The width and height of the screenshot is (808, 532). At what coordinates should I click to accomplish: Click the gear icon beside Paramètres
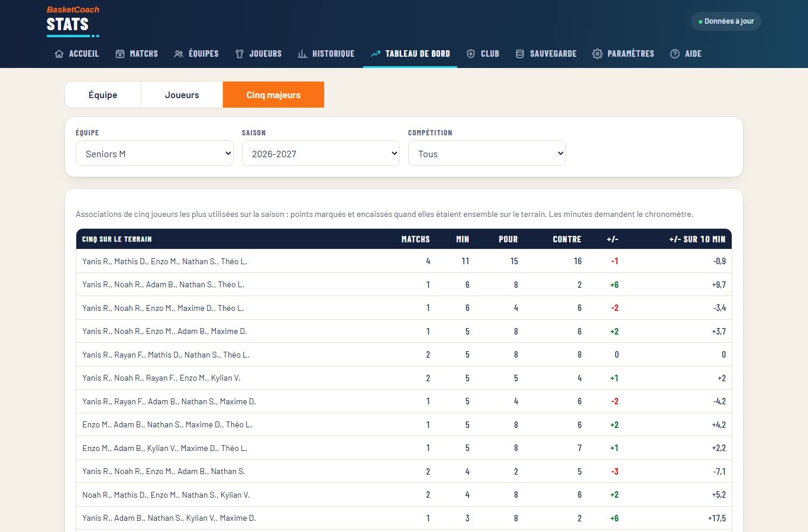coord(597,54)
